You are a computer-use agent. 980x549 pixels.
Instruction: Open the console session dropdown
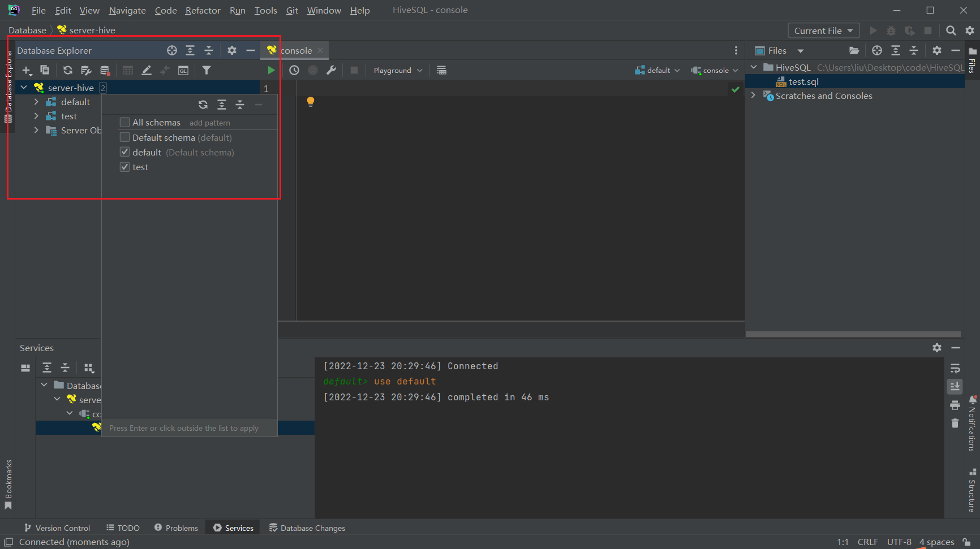coord(714,70)
